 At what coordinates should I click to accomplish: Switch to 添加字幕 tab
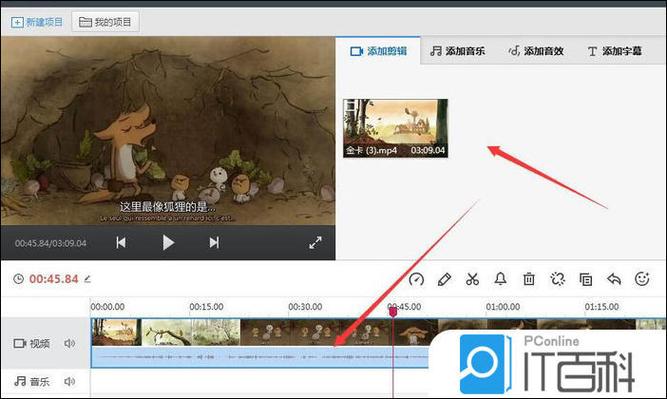615,51
